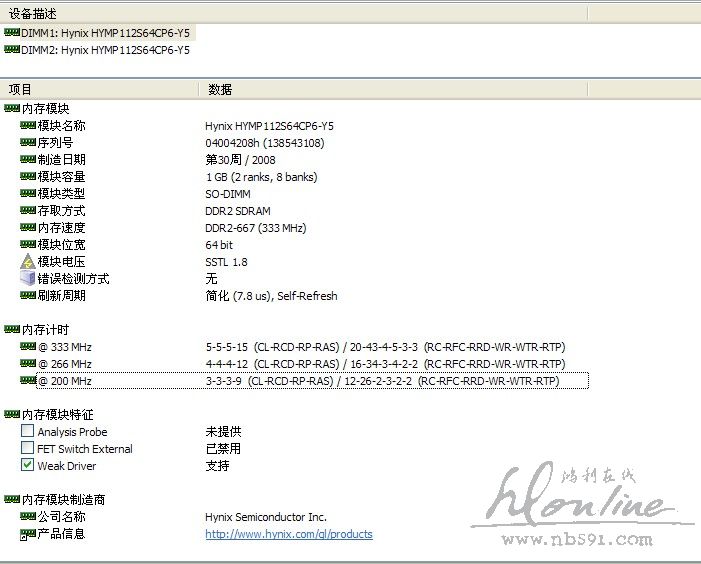Click the 产品信息 link icon

(x=28, y=534)
